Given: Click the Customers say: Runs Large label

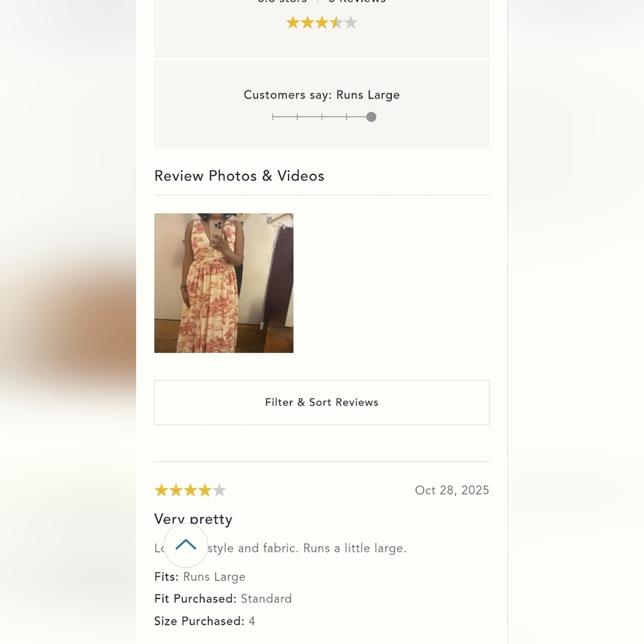Looking at the screenshot, I should [321, 95].
